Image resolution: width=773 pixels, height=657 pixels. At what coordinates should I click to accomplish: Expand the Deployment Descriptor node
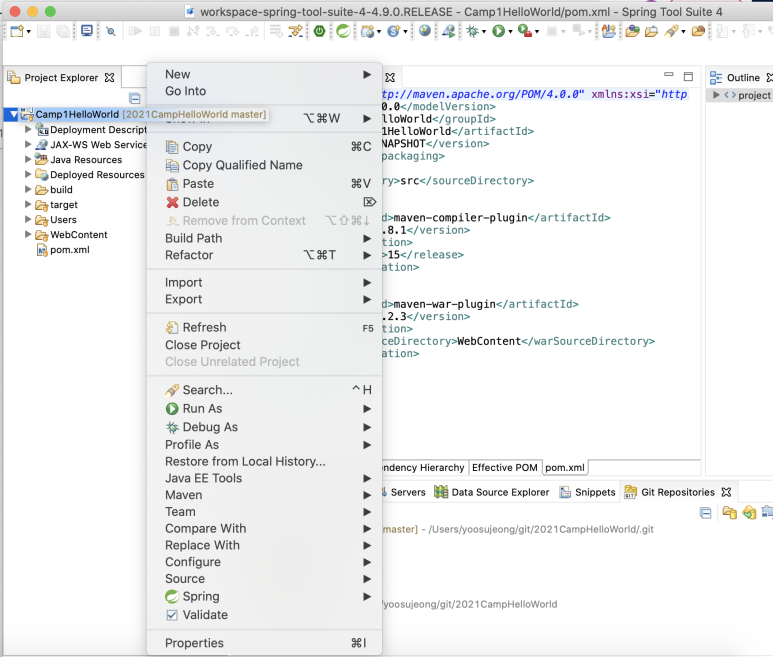(x=28, y=129)
